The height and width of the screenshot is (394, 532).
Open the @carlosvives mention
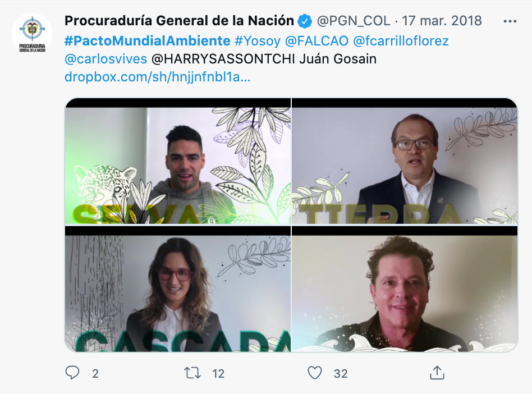point(106,59)
